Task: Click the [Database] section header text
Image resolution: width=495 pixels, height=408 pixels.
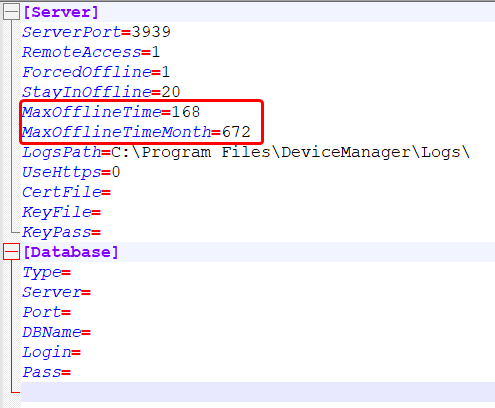Action: pos(71,252)
